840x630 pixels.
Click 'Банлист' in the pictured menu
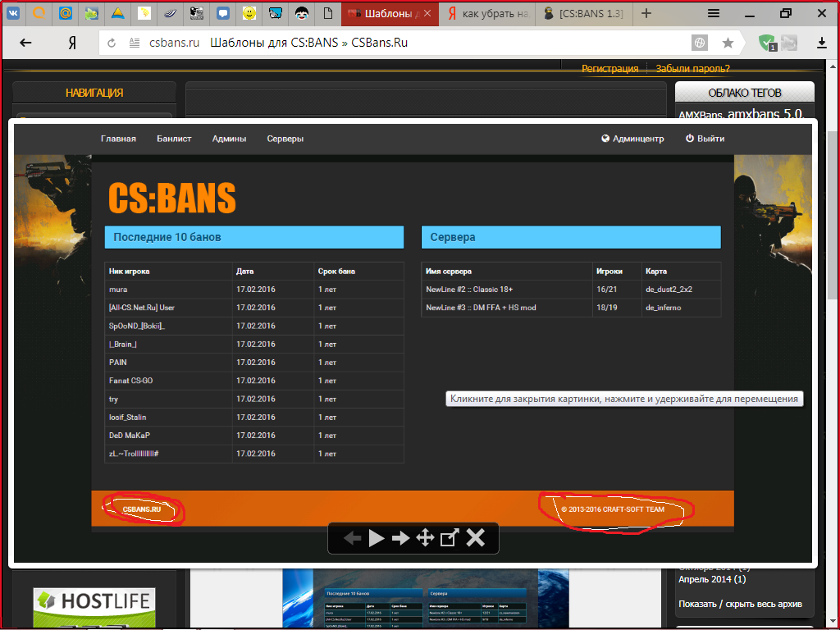tap(174, 138)
